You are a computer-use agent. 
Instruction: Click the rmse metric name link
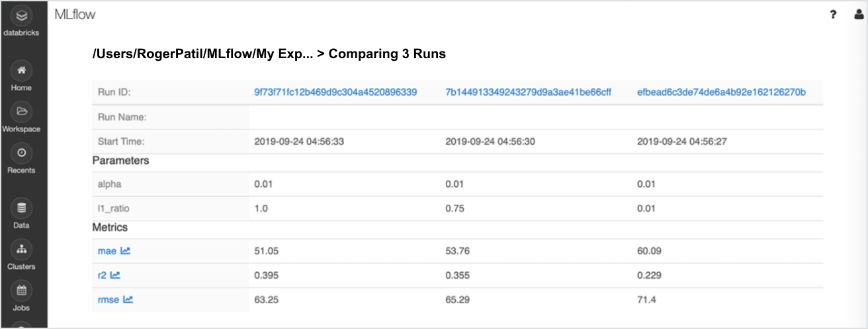109,299
